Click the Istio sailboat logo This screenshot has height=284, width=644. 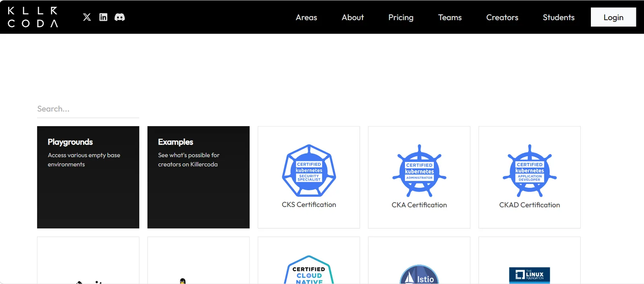[419, 275]
